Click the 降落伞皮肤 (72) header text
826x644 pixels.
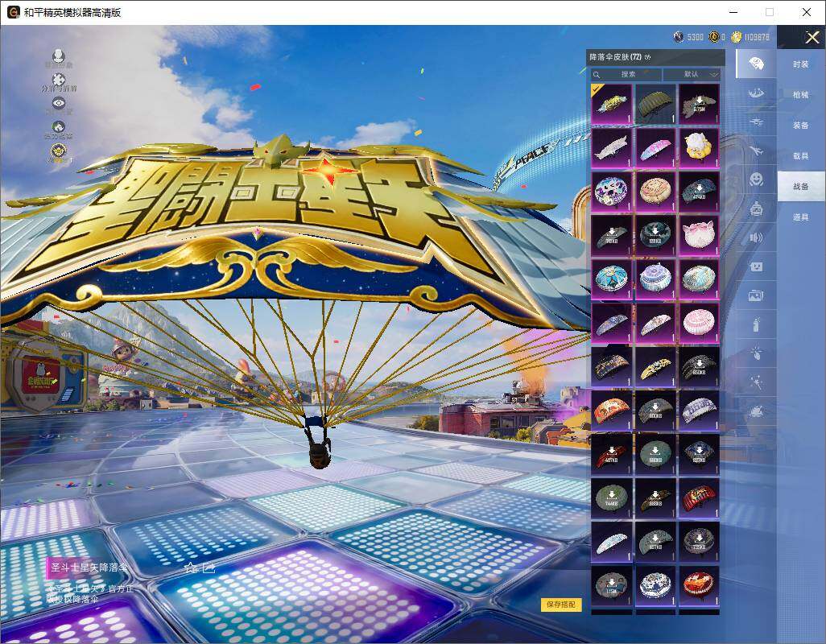point(615,57)
